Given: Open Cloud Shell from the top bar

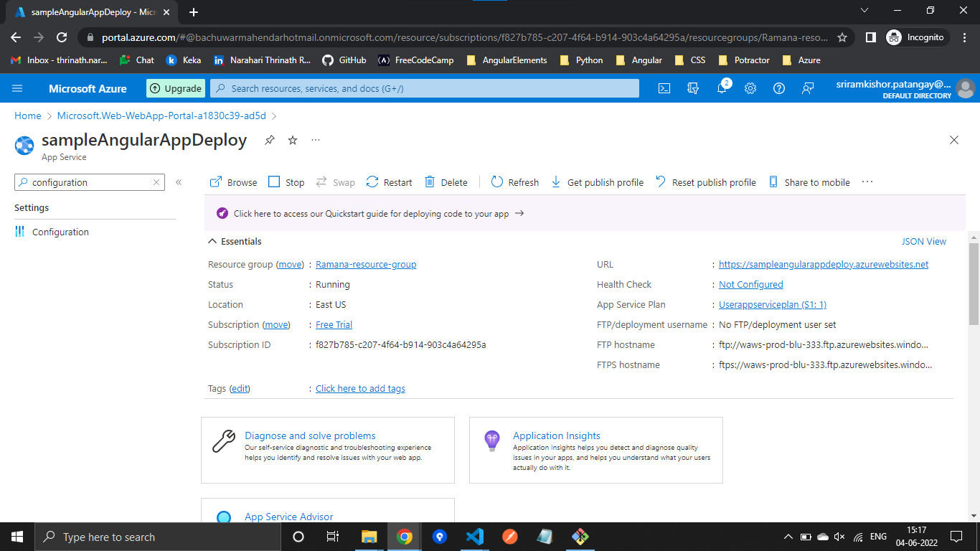Looking at the screenshot, I should tap(664, 88).
